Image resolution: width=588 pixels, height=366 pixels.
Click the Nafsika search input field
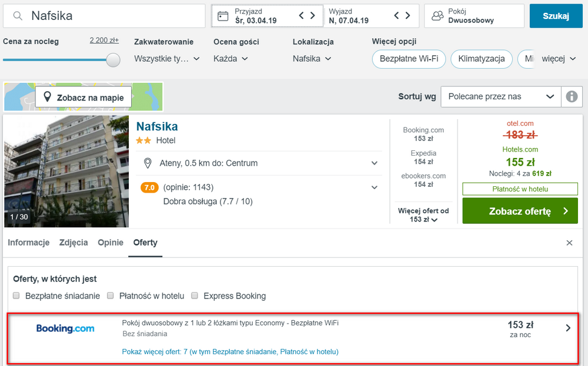point(104,16)
